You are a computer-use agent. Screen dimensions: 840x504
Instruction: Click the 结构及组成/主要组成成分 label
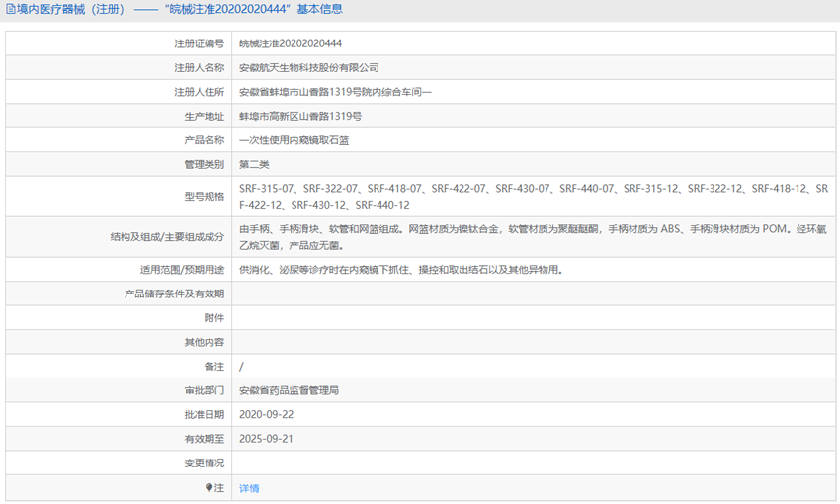[x=167, y=237]
